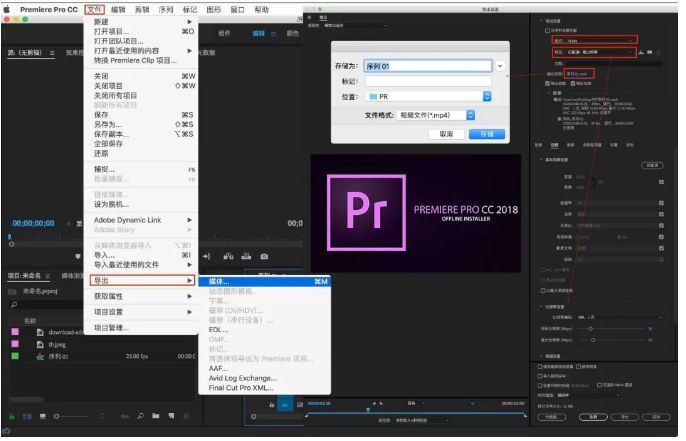Click the New Bin folder icon
This screenshot has height=441, width=686.
156,416
